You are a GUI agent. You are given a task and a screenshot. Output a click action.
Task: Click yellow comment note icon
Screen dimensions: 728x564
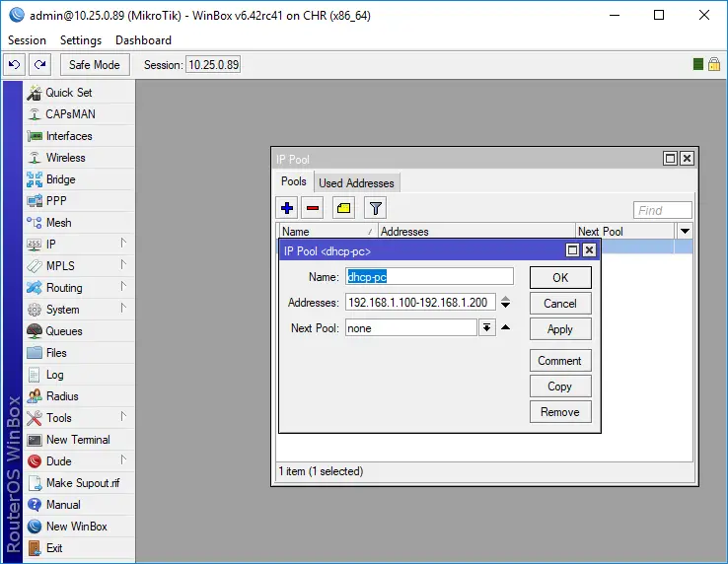[x=343, y=208]
